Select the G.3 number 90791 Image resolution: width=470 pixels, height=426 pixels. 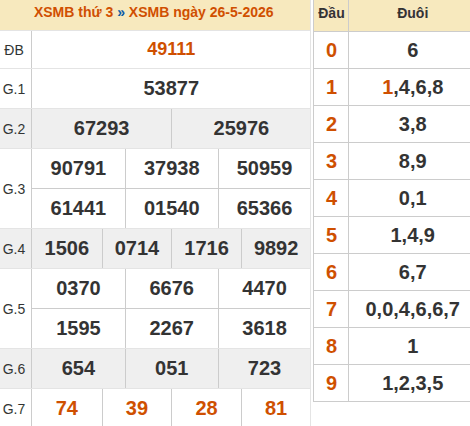(x=78, y=168)
